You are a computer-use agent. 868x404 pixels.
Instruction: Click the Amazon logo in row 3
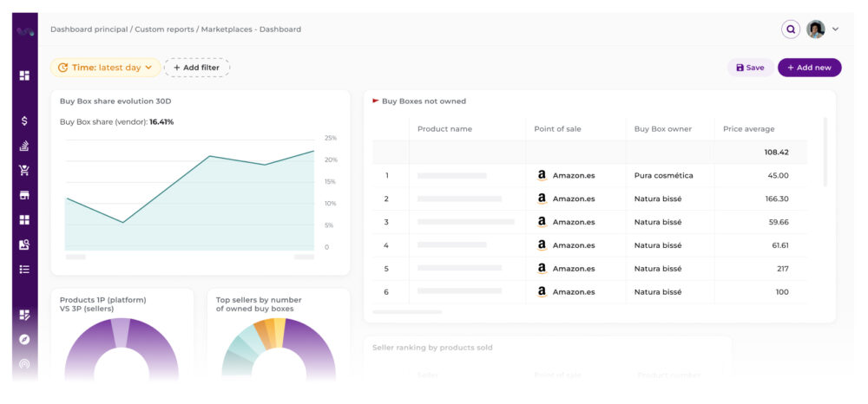pos(542,222)
